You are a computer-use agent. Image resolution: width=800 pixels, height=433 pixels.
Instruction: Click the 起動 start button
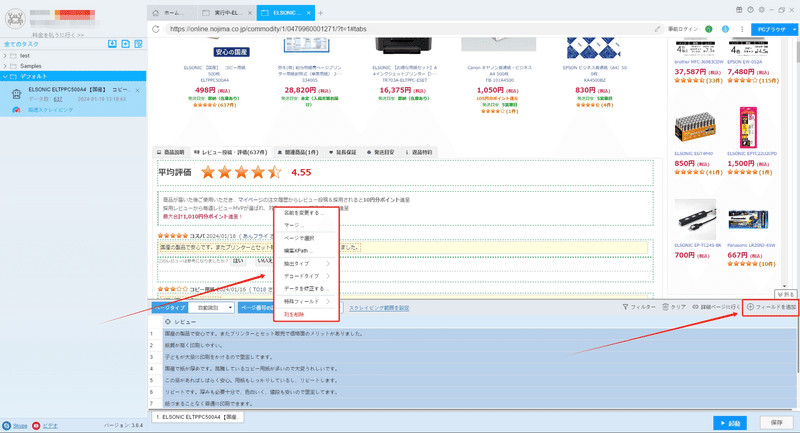coord(730,423)
